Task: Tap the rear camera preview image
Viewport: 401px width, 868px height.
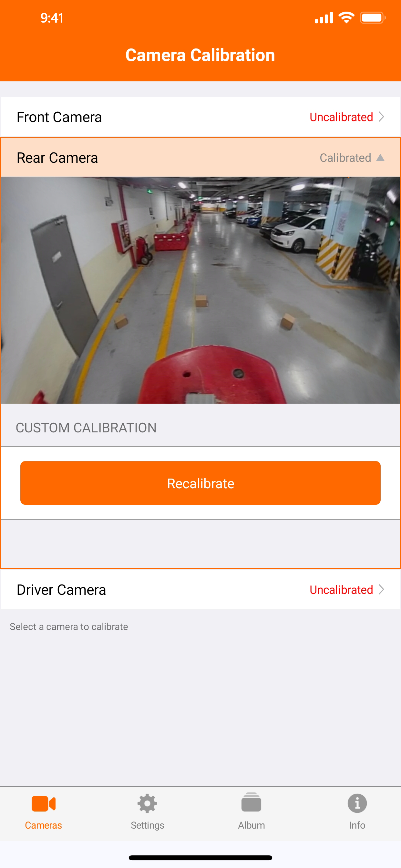Action: pyautogui.click(x=200, y=290)
